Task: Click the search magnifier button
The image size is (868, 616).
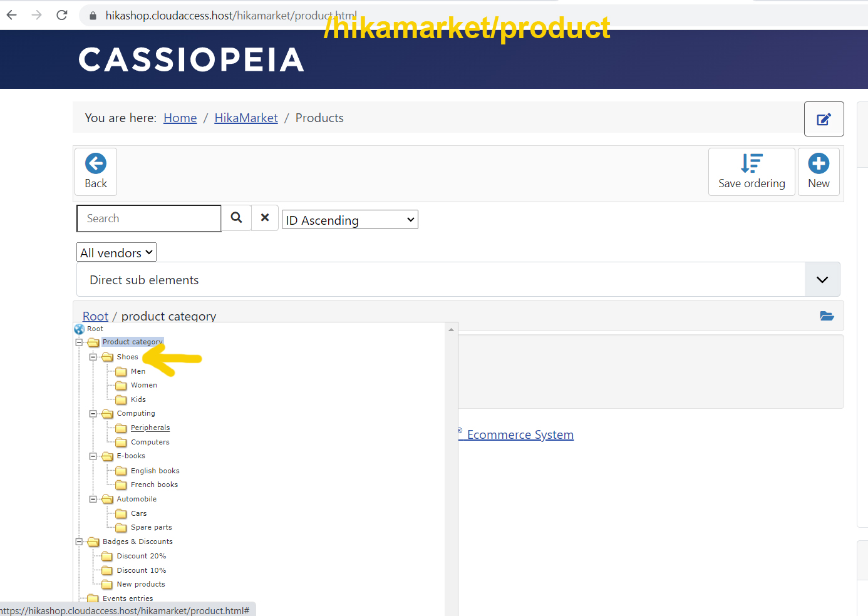Action: (x=236, y=218)
